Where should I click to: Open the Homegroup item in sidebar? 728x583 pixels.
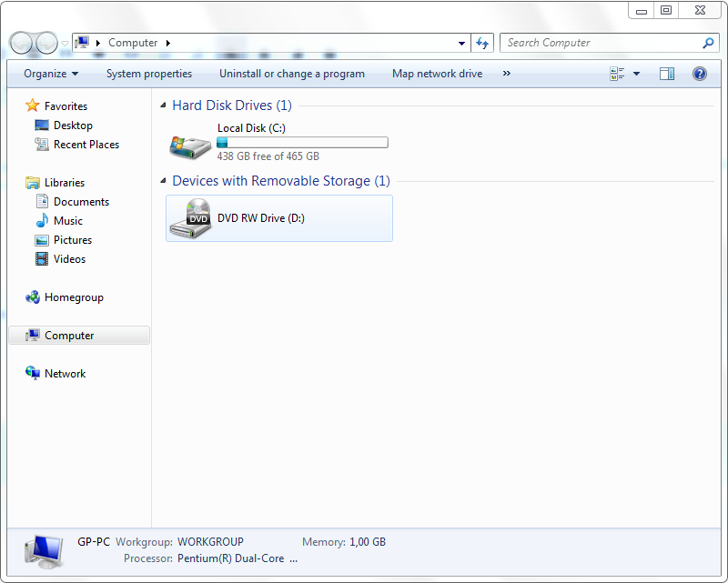[74, 297]
